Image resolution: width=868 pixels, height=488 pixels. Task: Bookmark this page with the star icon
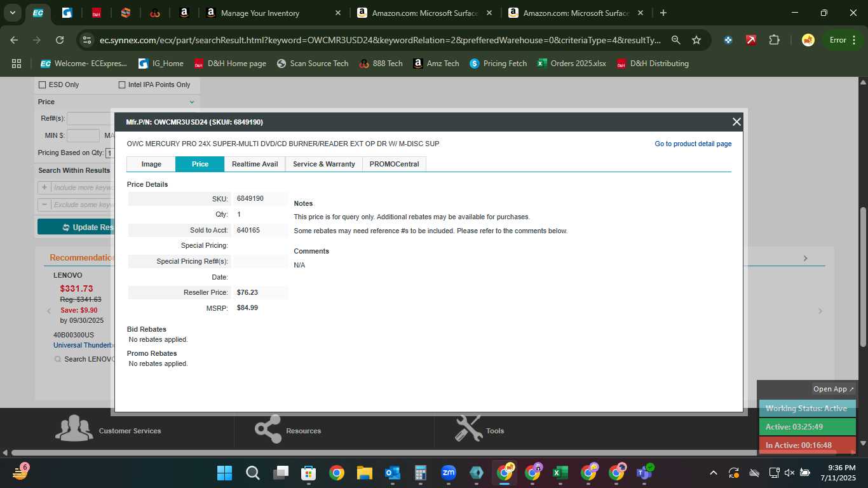click(x=696, y=40)
